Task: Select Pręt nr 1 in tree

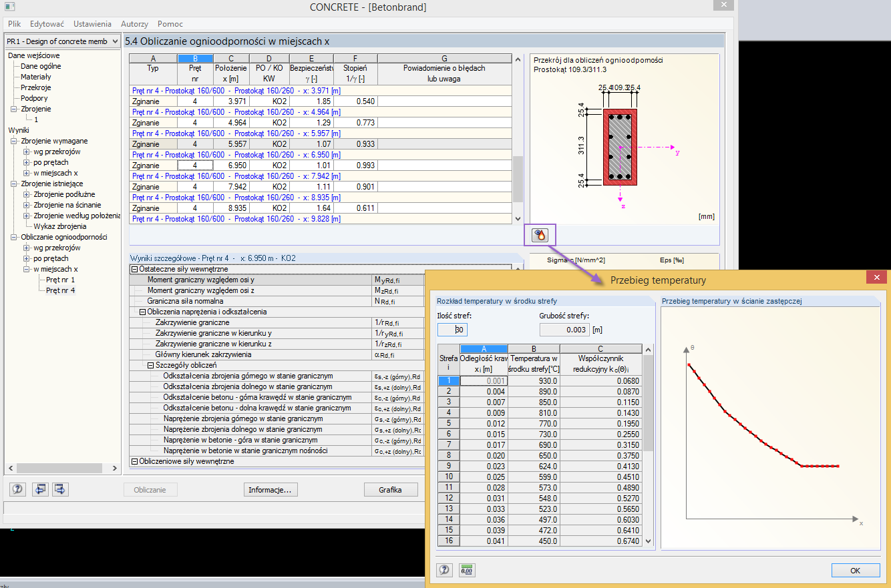Action: pos(60,280)
